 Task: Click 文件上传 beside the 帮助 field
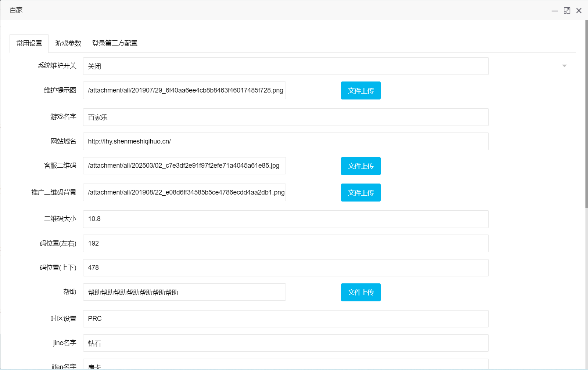click(x=361, y=292)
